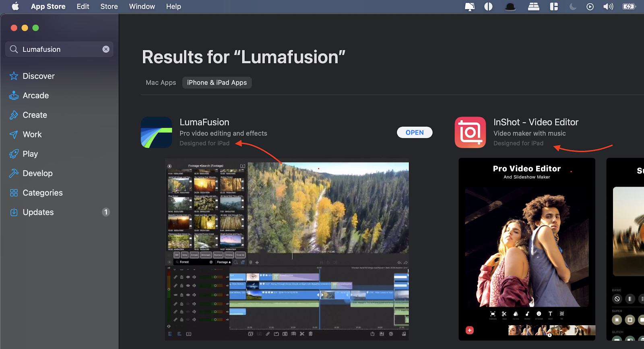The image size is (644, 349).
Task: Open the Apple menu
Action: [x=15, y=6]
